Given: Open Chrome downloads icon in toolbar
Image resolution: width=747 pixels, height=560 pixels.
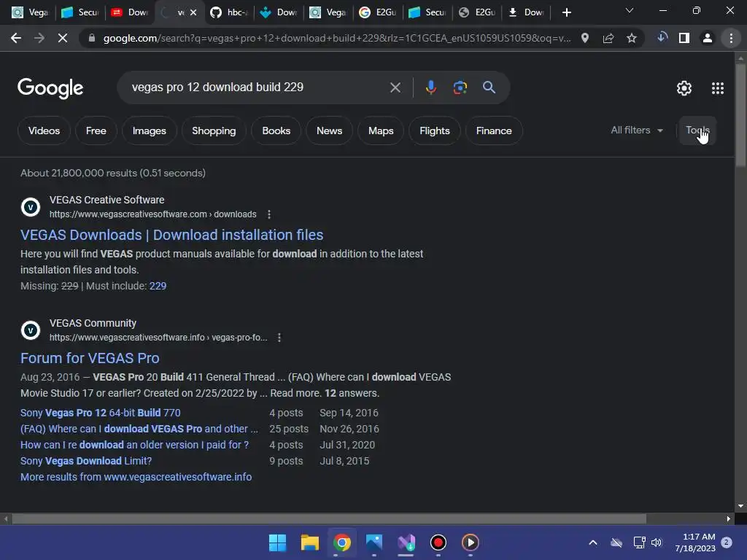Looking at the screenshot, I should pyautogui.click(x=662, y=37).
